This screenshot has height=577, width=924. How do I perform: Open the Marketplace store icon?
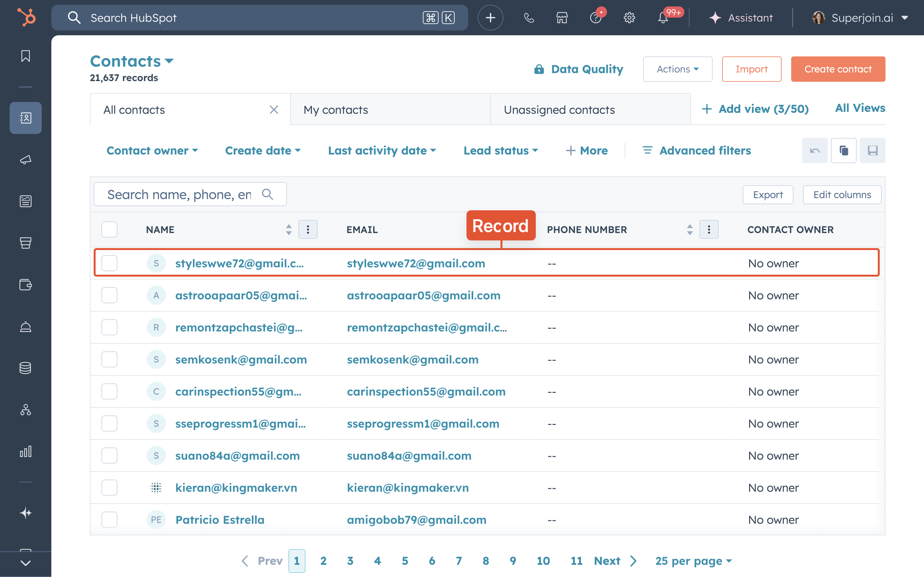[x=562, y=18]
